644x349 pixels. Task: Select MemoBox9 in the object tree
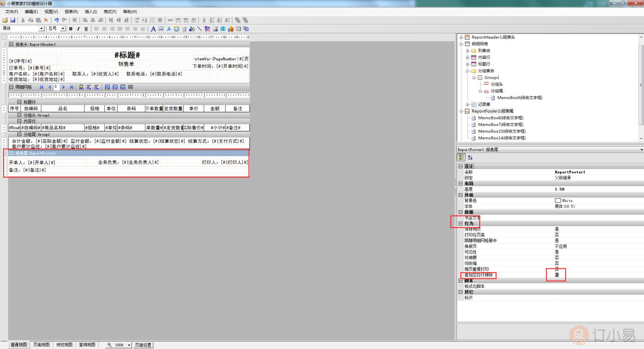(x=520, y=98)
